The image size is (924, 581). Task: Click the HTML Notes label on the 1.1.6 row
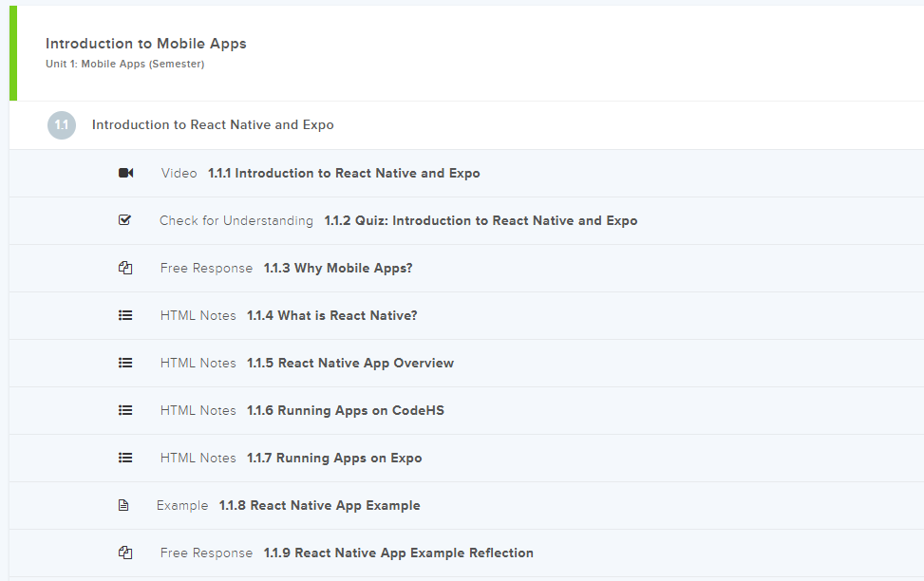(198, 410)
